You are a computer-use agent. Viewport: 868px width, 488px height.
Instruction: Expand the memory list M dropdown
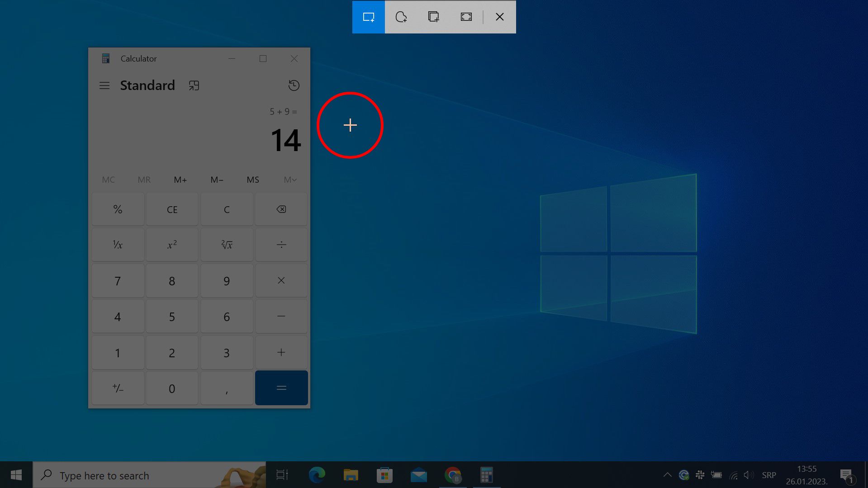click(290, 180)
